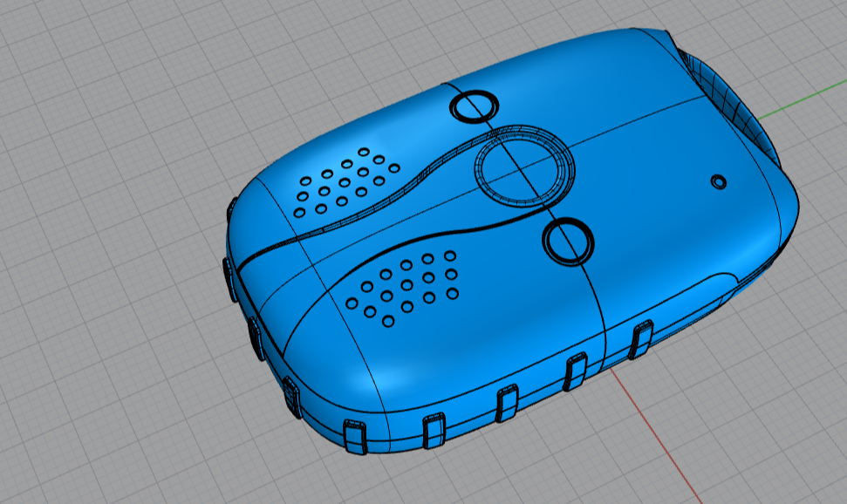Viewport: 847px width, 504px height.
Task: Select the rightmost clip on the front edge
Action: click(642, 338)
